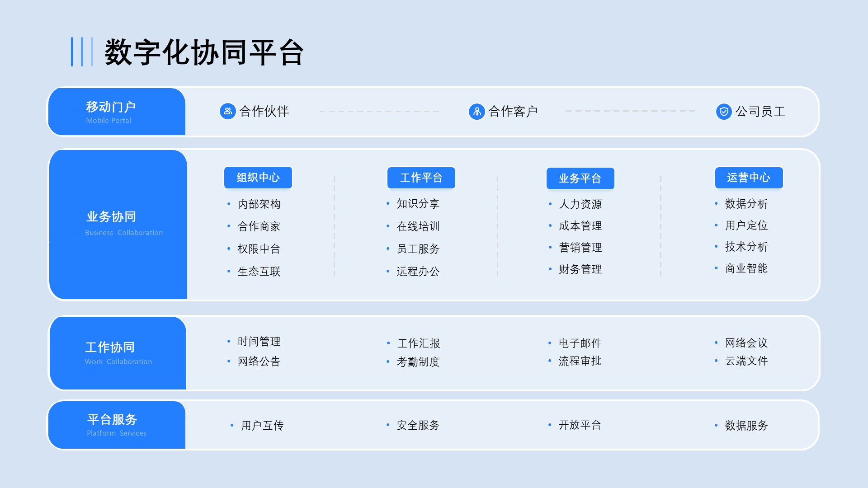Open the 平台服务 Platform Services section
868x488 pixels.
[117, 425]
